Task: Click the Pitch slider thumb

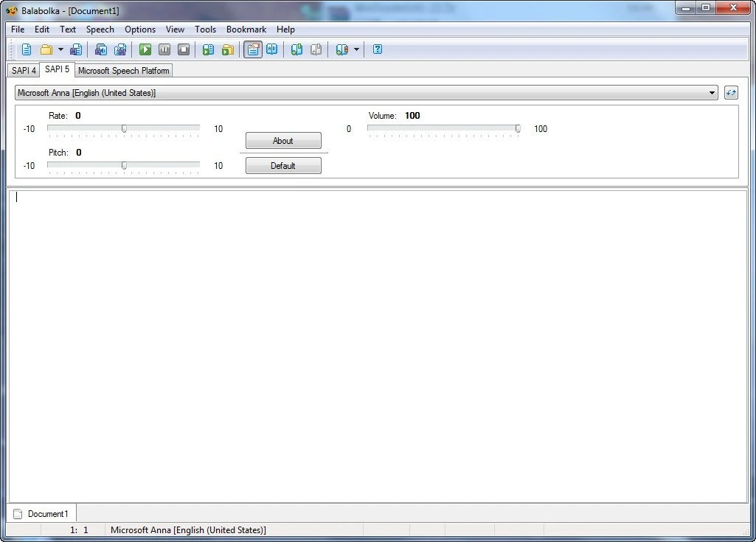Action: pyautogui.click(x=124, y=165)
